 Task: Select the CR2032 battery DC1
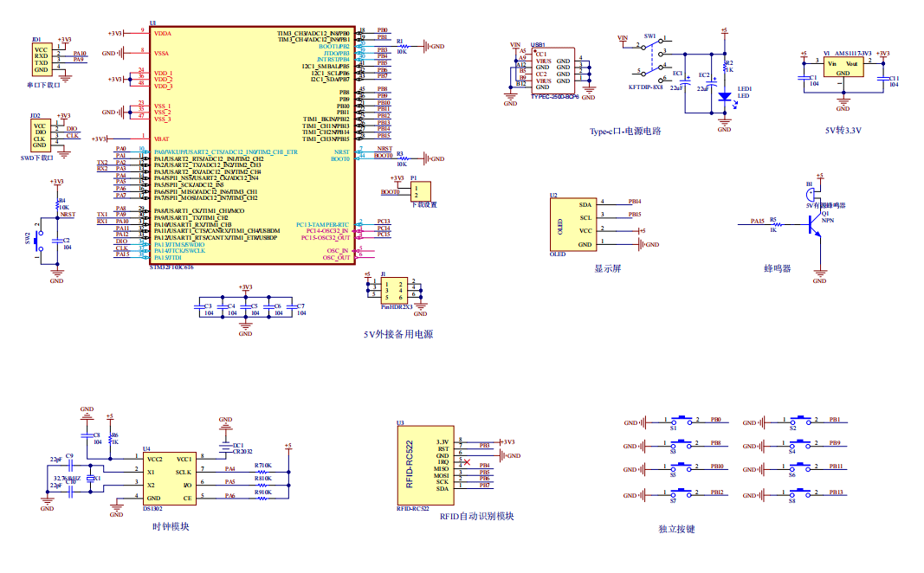pyautogui.click(x=225, y=444)
